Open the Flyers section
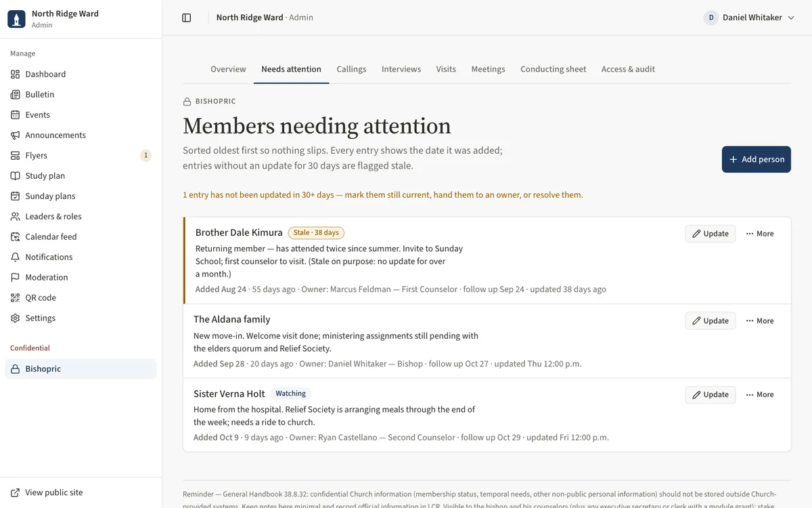812x508 pixels. (x=81, y=155)
